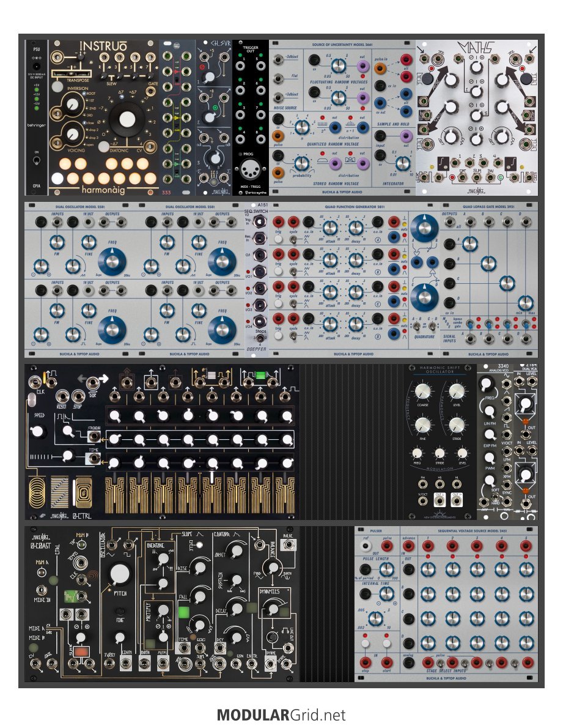
Task: Click the Fine knob on Harmonic Shift Oscillator
Action: point(422,425)
